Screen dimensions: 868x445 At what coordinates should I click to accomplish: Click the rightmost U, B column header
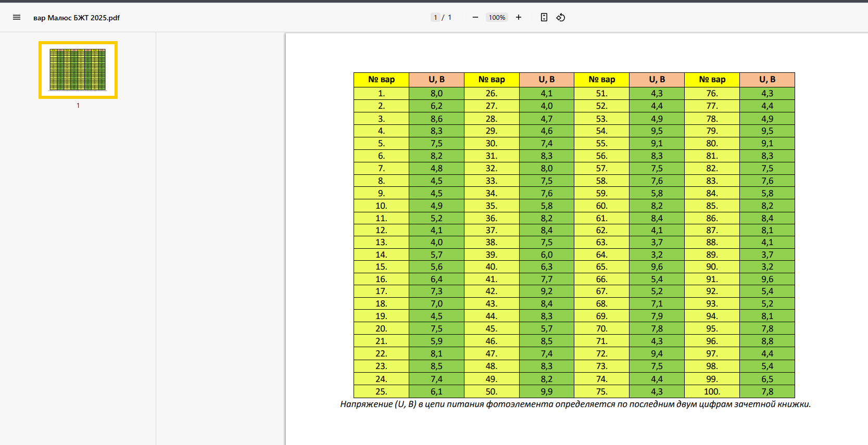767,80
